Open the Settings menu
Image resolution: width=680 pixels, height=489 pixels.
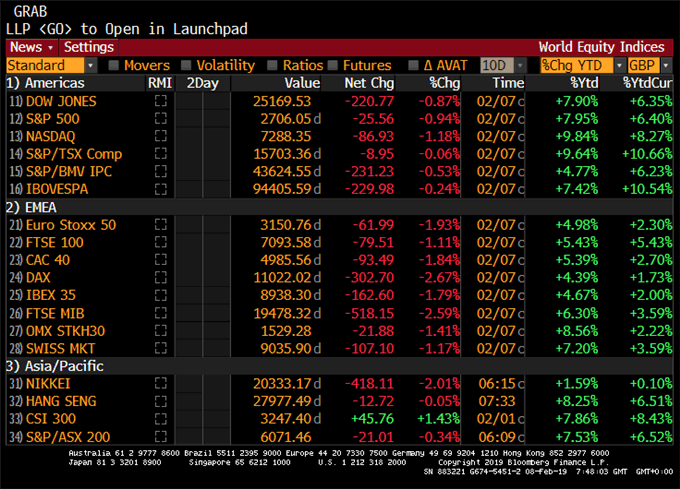click(89, 47)
